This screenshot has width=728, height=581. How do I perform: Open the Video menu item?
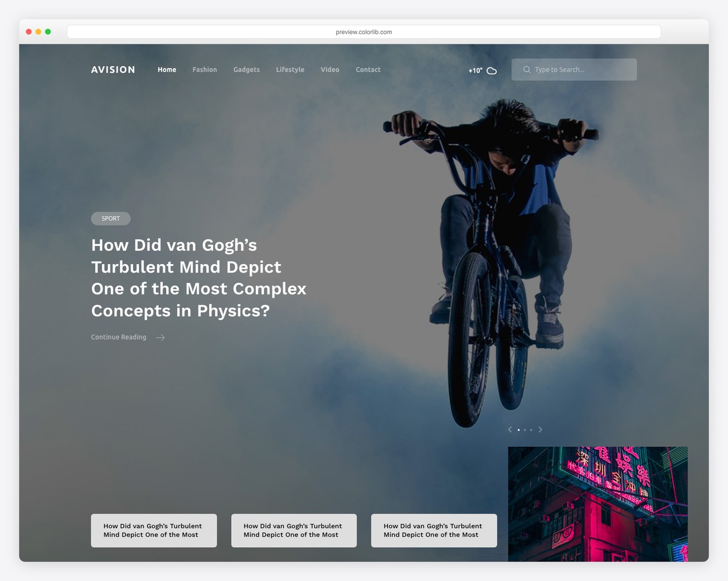(330, 69)
